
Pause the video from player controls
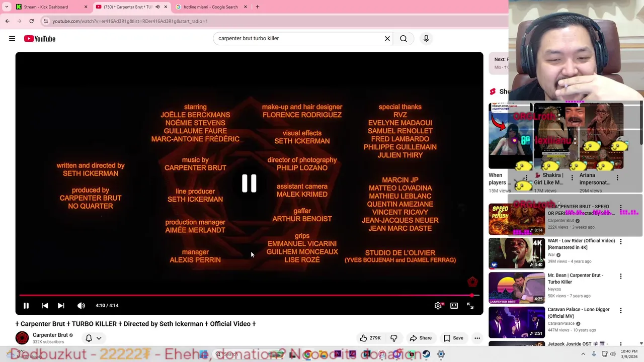(26, 306)
